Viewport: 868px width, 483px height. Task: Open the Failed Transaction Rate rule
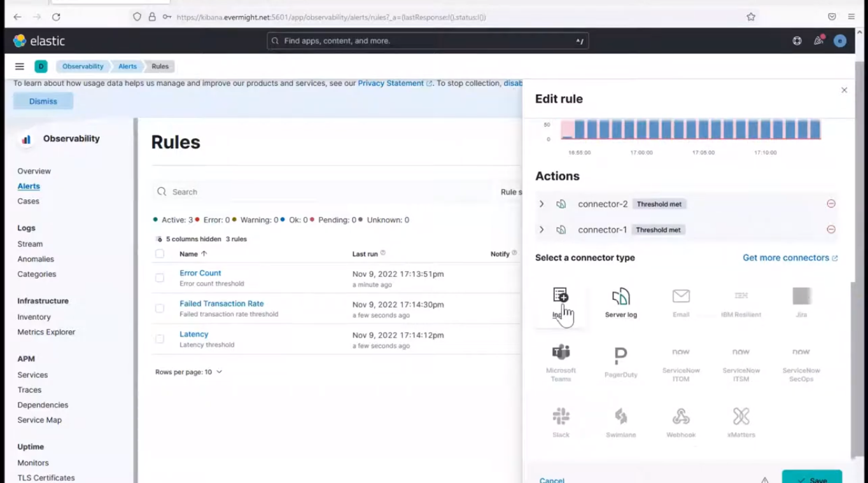pyautogui.click(x=221, y=304)
